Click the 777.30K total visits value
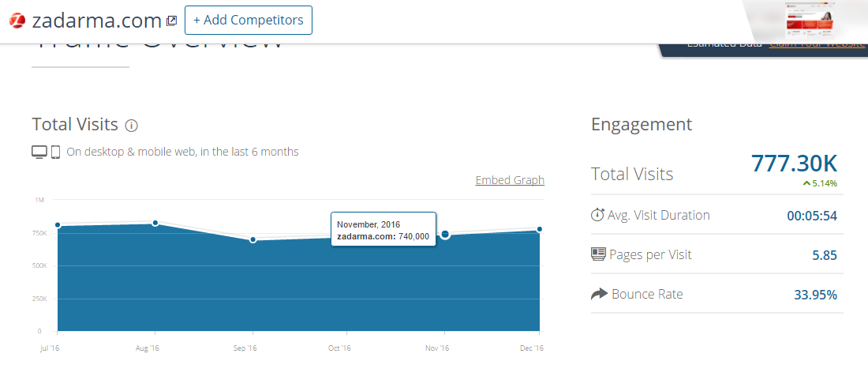 pos(794,164)
